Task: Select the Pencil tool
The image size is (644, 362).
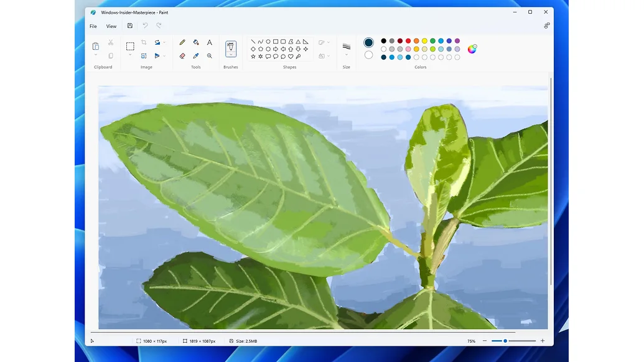Action: pos(182,42)
